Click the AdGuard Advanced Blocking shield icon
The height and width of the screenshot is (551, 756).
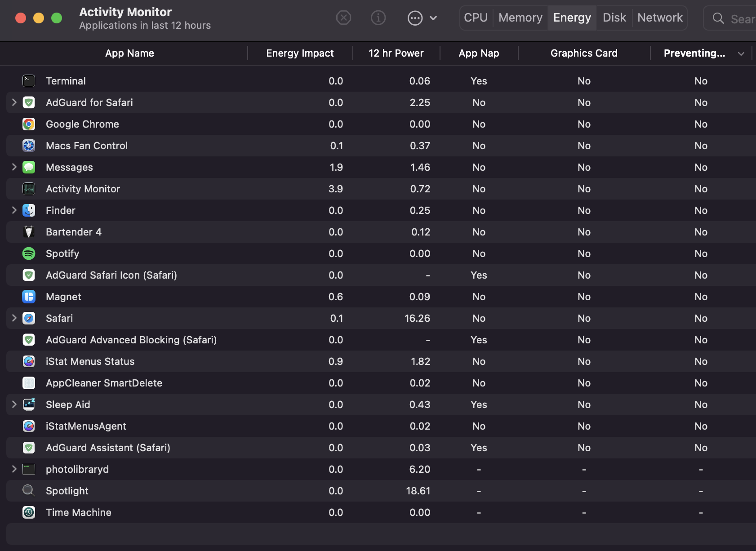[x=29, y=340]
